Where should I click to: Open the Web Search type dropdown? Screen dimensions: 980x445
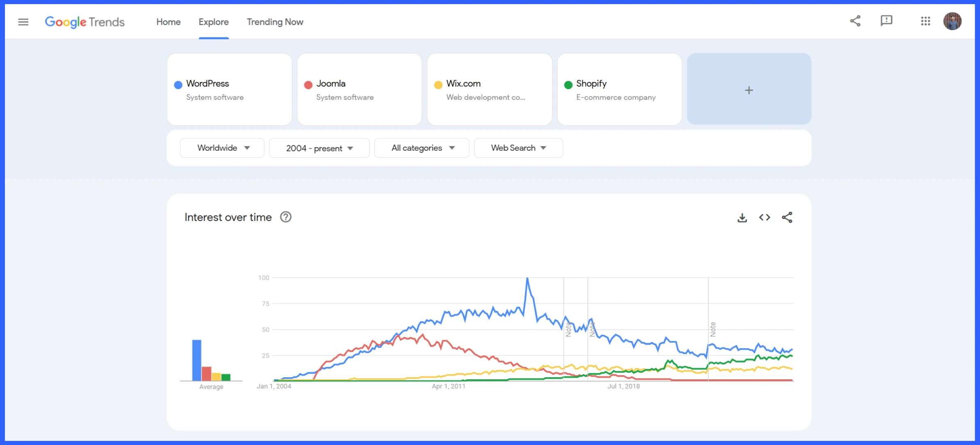coord(518,148)
